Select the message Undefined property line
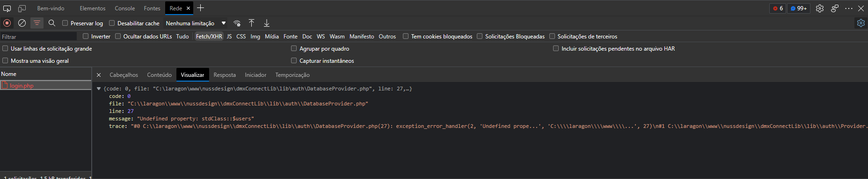 (182, 119)
